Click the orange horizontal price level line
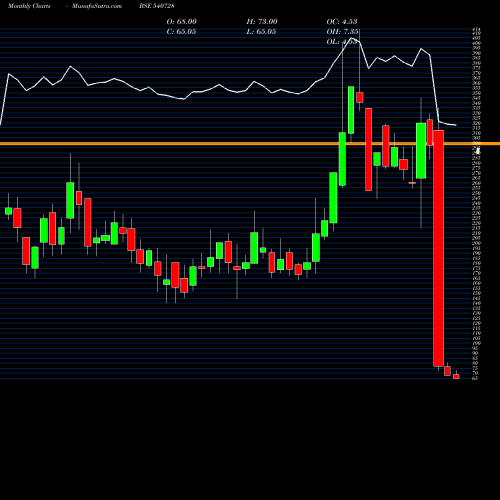 pyautogui.click(x=250, y=144)
